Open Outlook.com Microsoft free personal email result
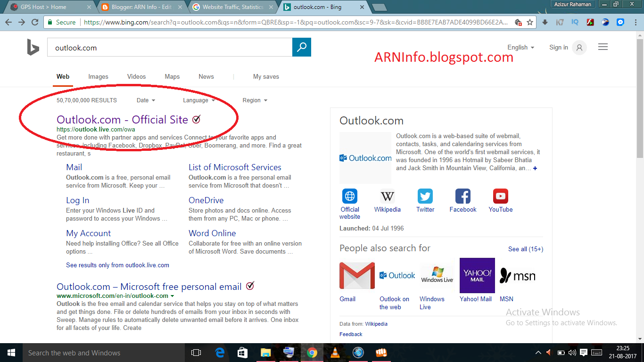 point(149,287)
